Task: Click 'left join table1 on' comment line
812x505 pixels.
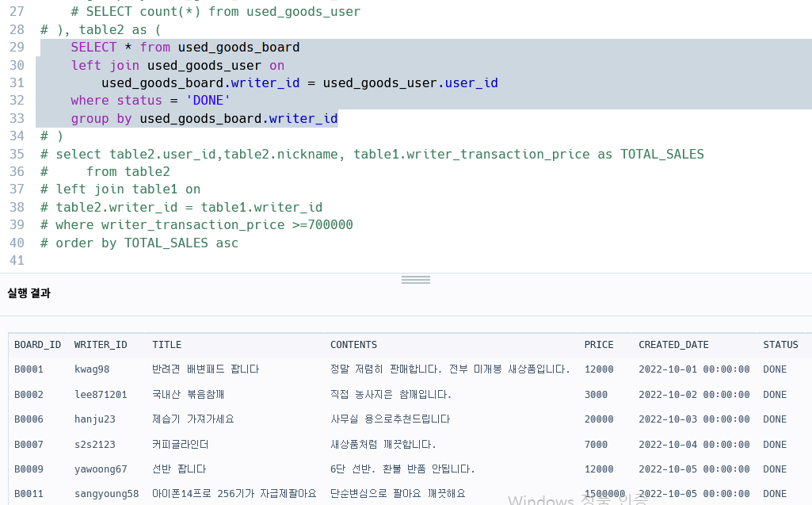Action: click(128, 189)
